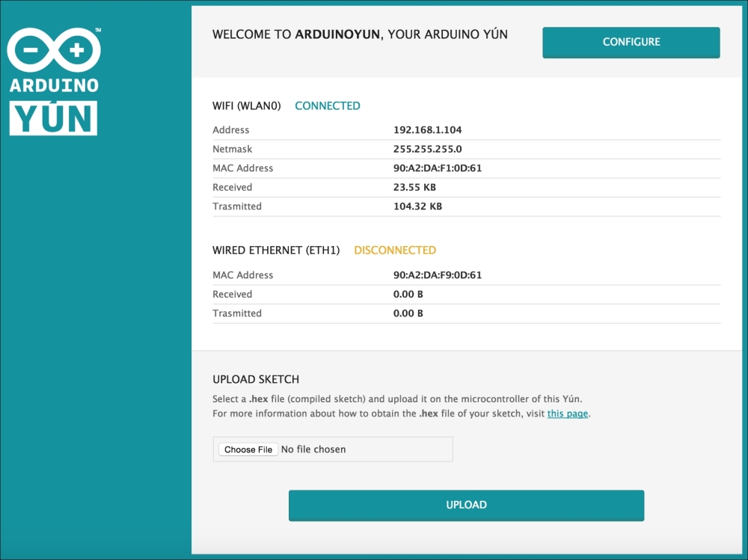This screenshot has width=748, height=560.
Task: Click the welcome ARDUINOYUN title text
Action: click(x=360, y=34)
